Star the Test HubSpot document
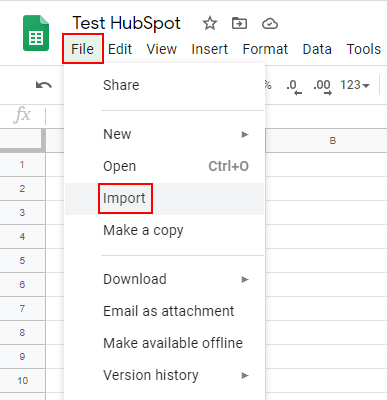Viewport: 387px width, 400px height. click(210, 24)
